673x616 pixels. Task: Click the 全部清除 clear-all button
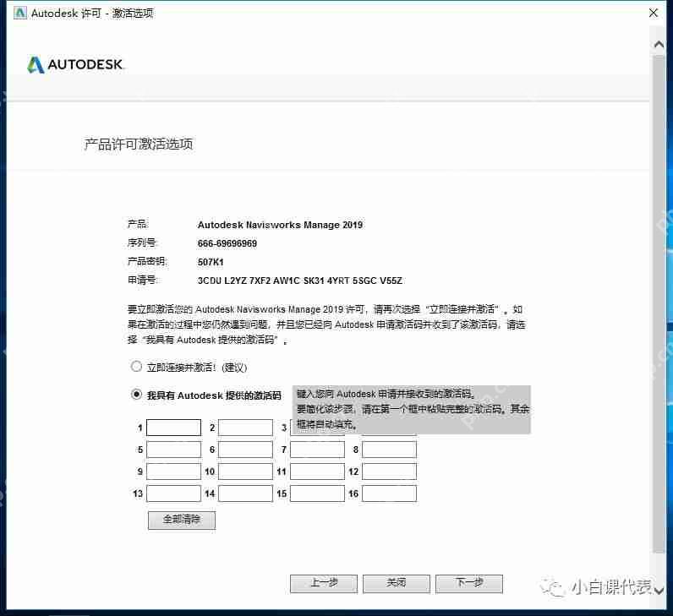[182, 520]
